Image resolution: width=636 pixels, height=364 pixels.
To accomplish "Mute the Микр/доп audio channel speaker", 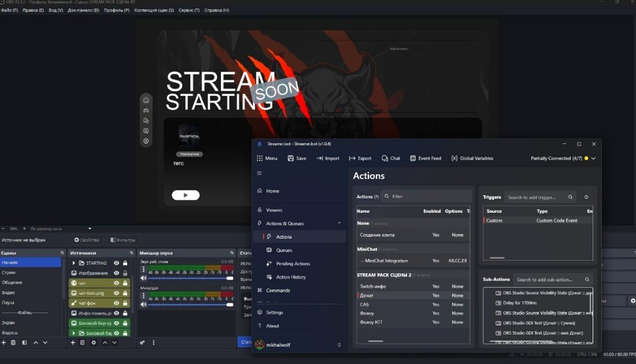I will pos(143,304).
